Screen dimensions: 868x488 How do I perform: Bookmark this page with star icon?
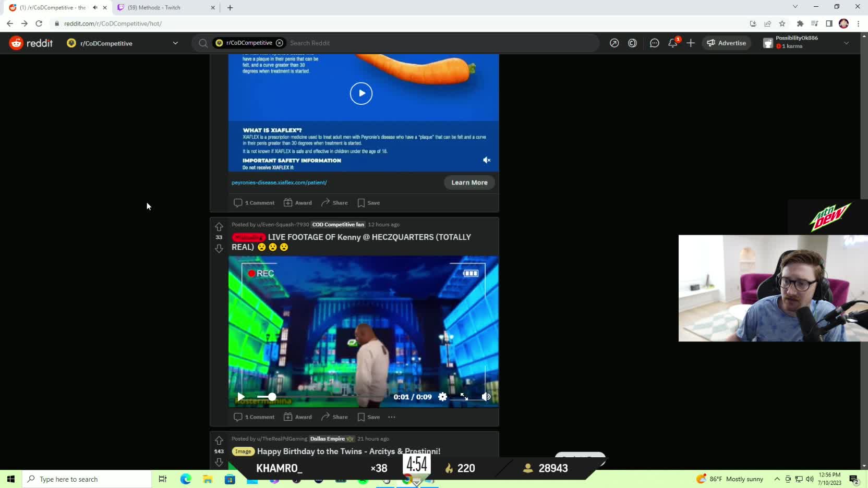pos(782,23)
